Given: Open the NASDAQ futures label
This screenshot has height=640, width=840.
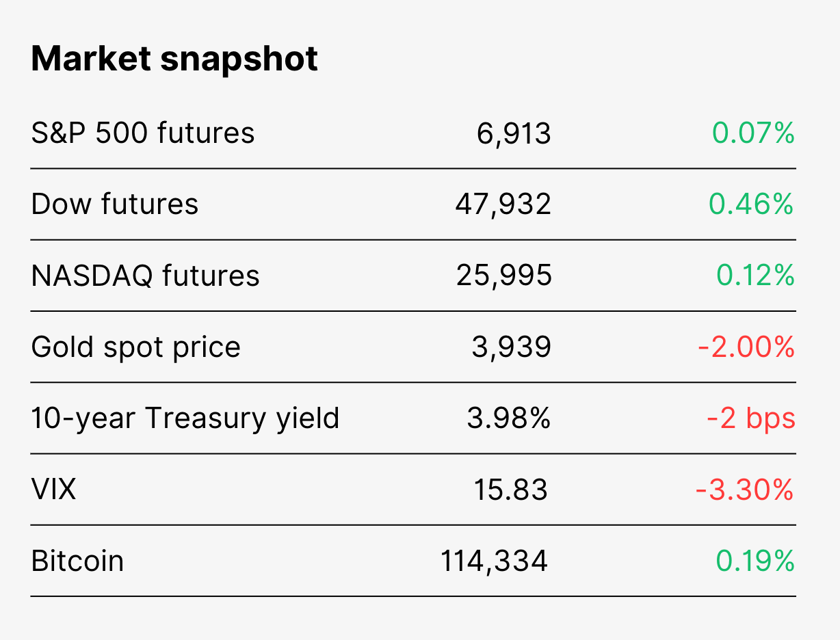Looking at the screenshot, I should (x=146, y=276).
